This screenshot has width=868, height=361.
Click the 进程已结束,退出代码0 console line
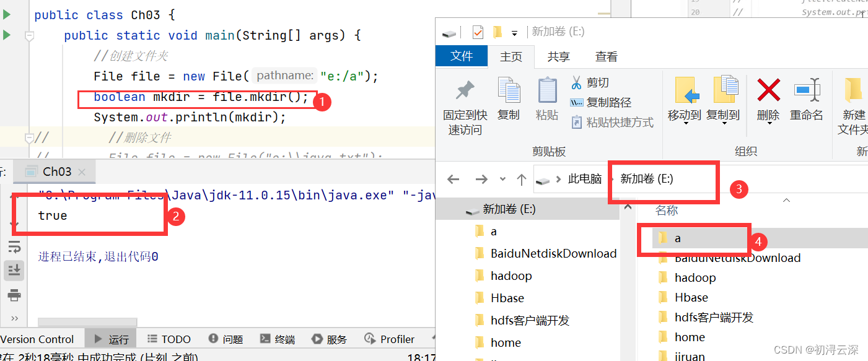(x=98, y=256)
